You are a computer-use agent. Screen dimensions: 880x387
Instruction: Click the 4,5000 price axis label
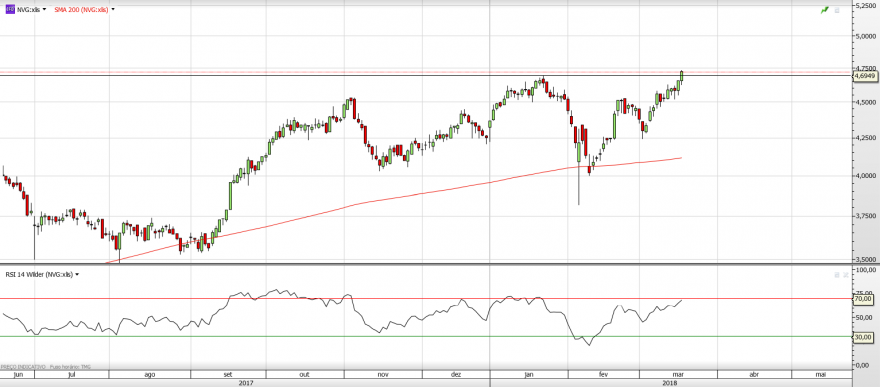coord(865,102)
